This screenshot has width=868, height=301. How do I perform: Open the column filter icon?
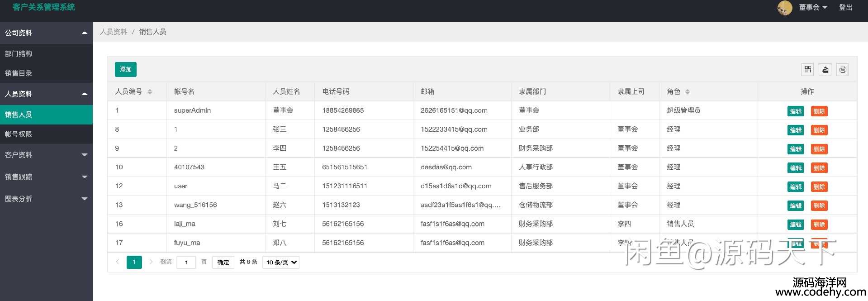pos(807,69)
